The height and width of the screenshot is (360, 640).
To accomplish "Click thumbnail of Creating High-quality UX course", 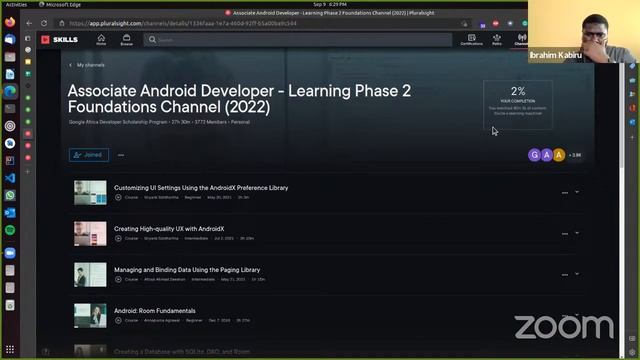I will [90, 233].
